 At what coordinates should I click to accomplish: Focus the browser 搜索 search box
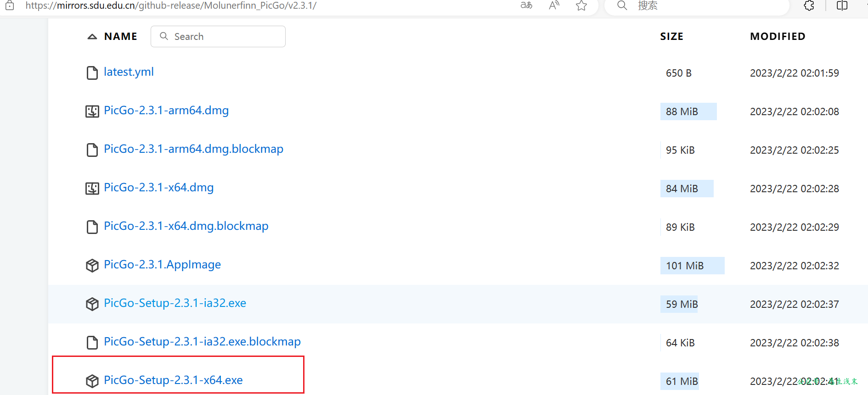[x=696, y=6]
